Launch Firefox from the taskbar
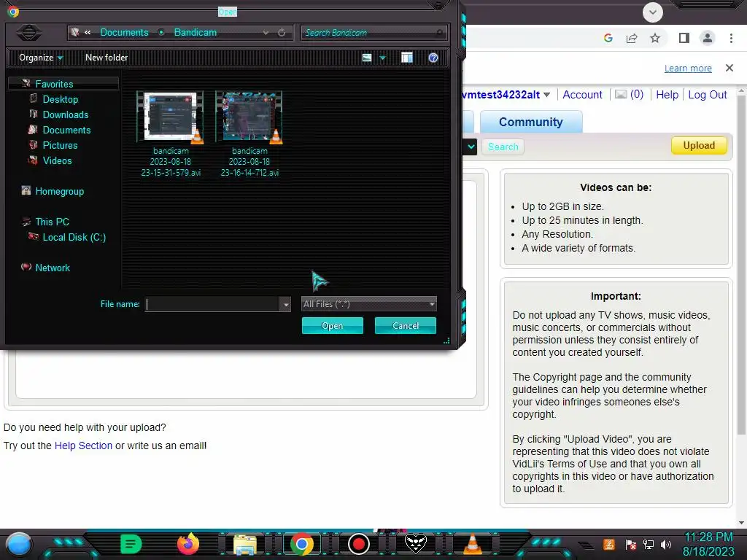The image size is (747, 560). pos(188,544)
